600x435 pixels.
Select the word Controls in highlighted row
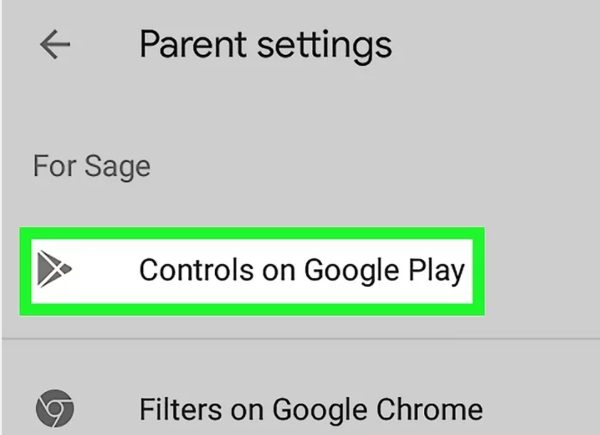tap(197, 270)
